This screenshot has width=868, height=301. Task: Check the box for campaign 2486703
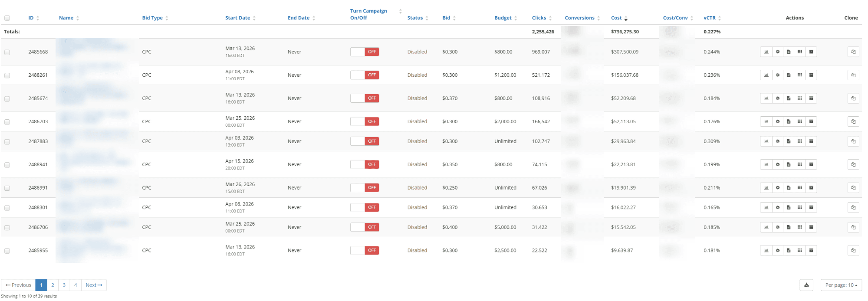(7, 122)
